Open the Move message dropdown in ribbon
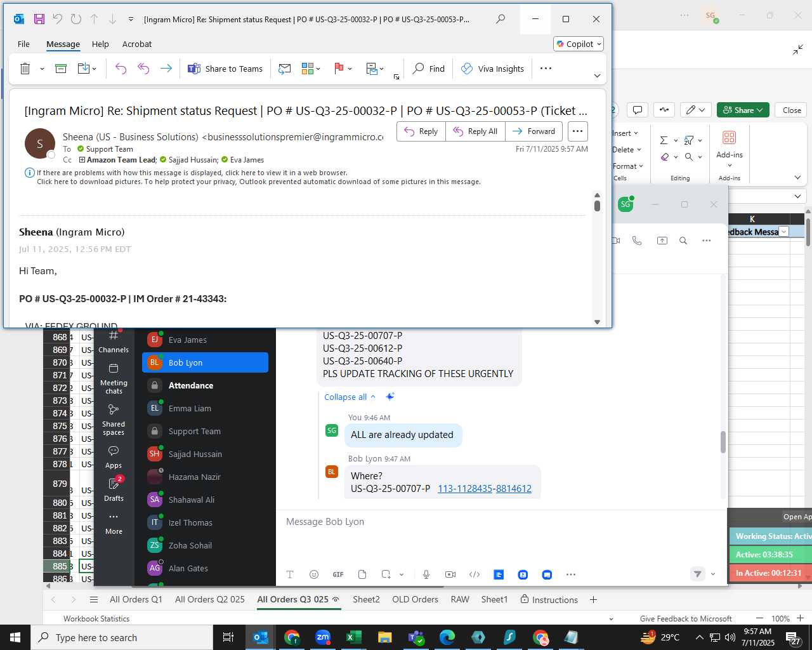The height and width of the screenshot is (650, 812). (375, 69)
